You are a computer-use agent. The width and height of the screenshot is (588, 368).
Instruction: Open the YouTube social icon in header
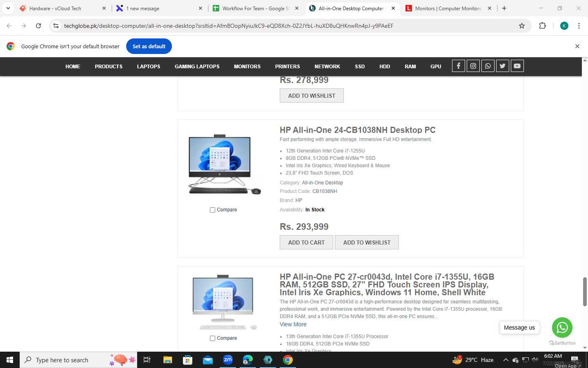517,66
